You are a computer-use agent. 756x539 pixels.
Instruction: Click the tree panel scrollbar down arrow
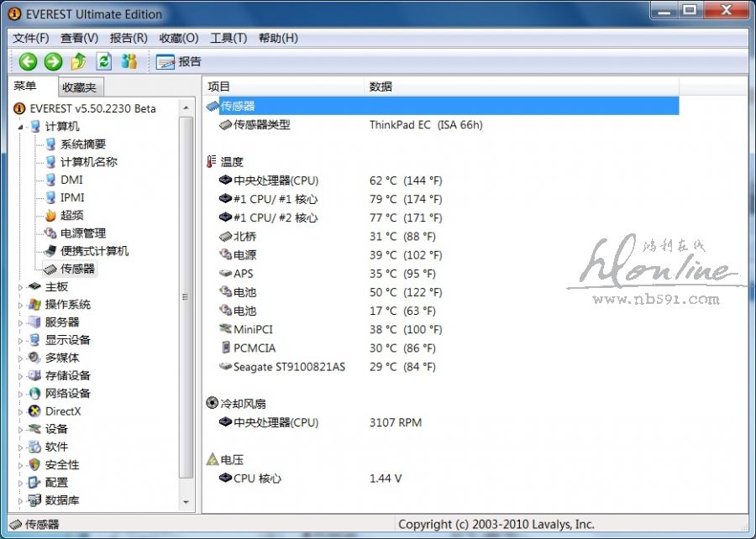[x=187, y=502]
